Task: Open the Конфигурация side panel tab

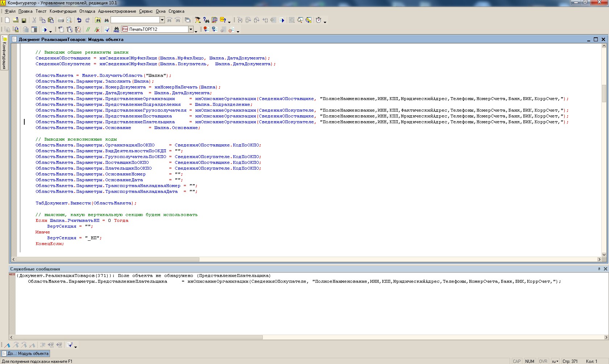Action: coord(4,53)
